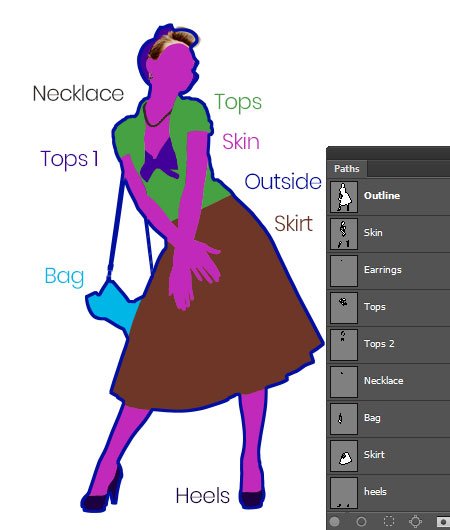Screen dimensions: 450x530
Task: Click the 'heels' path name in panel
Action: pyautogui.click(x=375, y=491)
